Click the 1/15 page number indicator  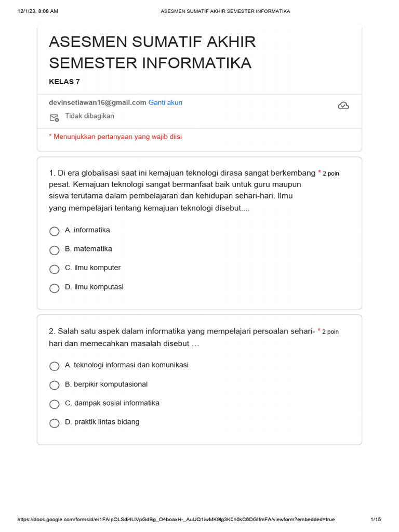coord(376,520)
